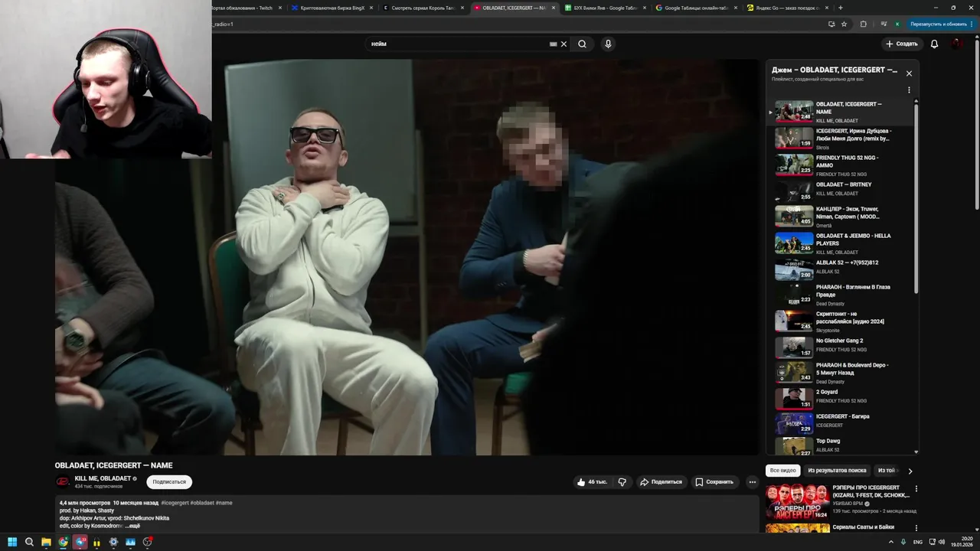The width and height of the screenshot is (980, 551).
Task: Open the on-screen keyboard icon in search box
Action: [x=554, y=44]
